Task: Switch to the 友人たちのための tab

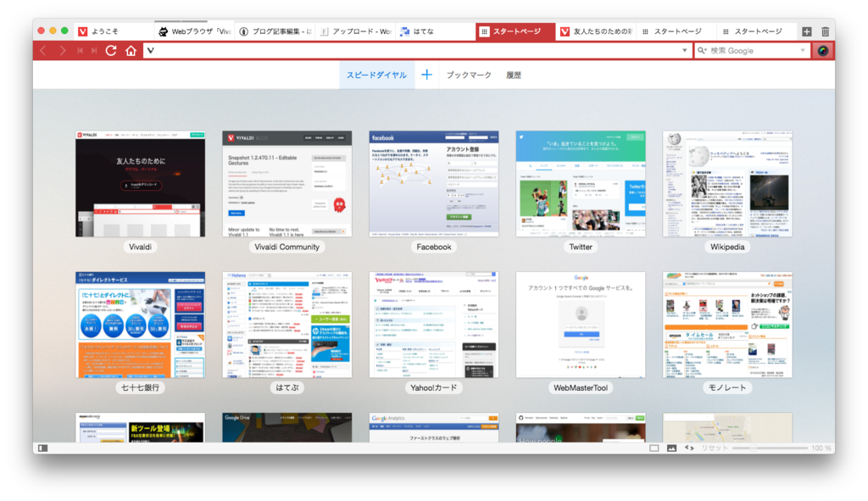Action: pos(596,31)
